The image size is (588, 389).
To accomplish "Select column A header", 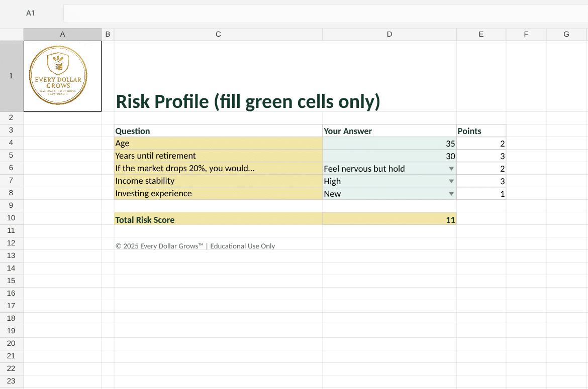I will coord(63,35).
